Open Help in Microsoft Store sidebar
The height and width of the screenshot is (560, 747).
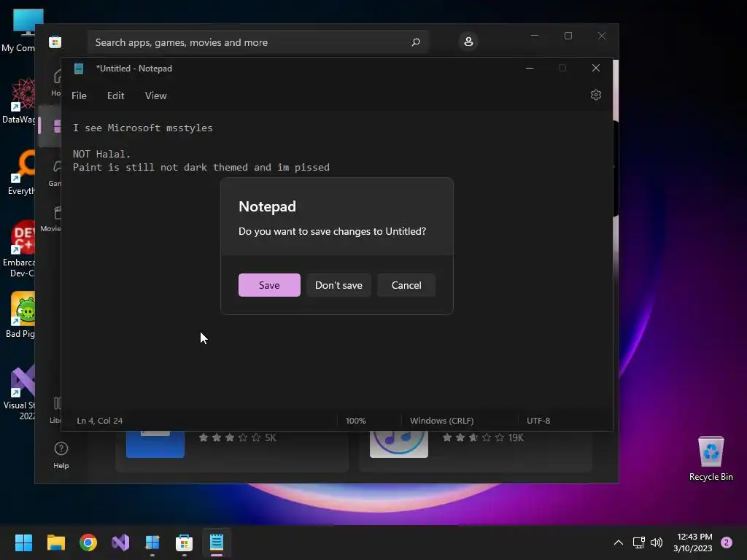pos(61,455)
